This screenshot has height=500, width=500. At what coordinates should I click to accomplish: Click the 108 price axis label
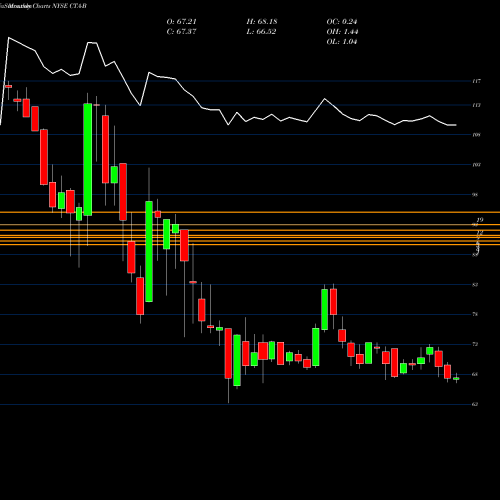pos(476,135)
